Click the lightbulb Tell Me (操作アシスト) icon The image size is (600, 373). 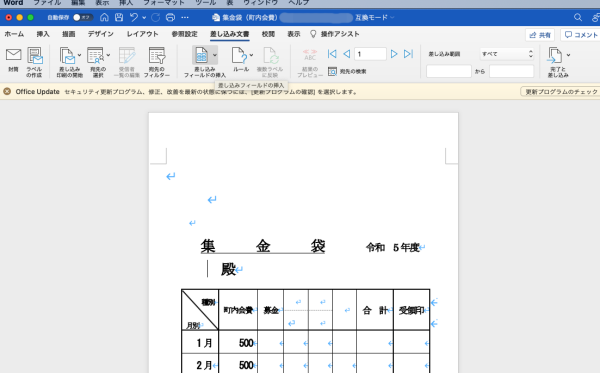click(313, 34)
